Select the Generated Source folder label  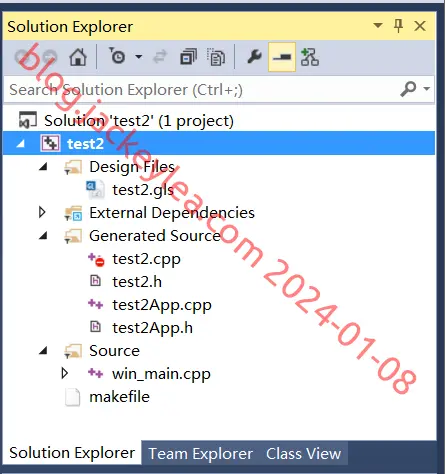tap(155, 236)
